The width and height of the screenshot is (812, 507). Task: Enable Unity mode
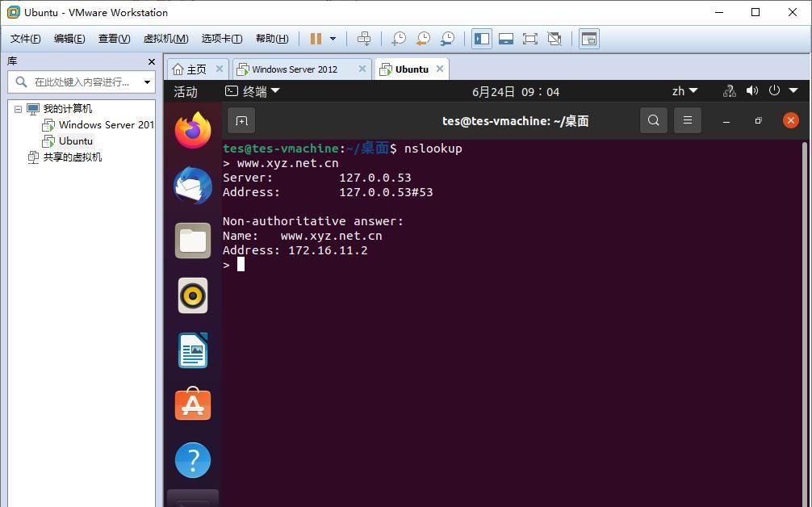coord(553,38)
